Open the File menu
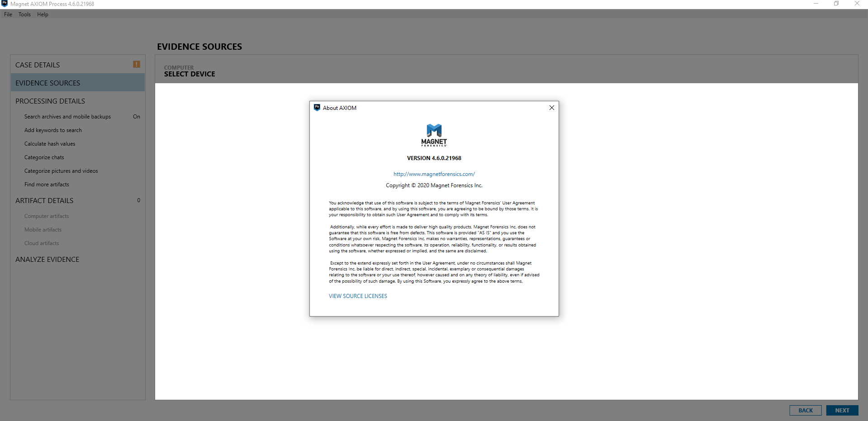The height and width of the screenshot is (421, 868). pyautogui.click(x=8, y=14)
